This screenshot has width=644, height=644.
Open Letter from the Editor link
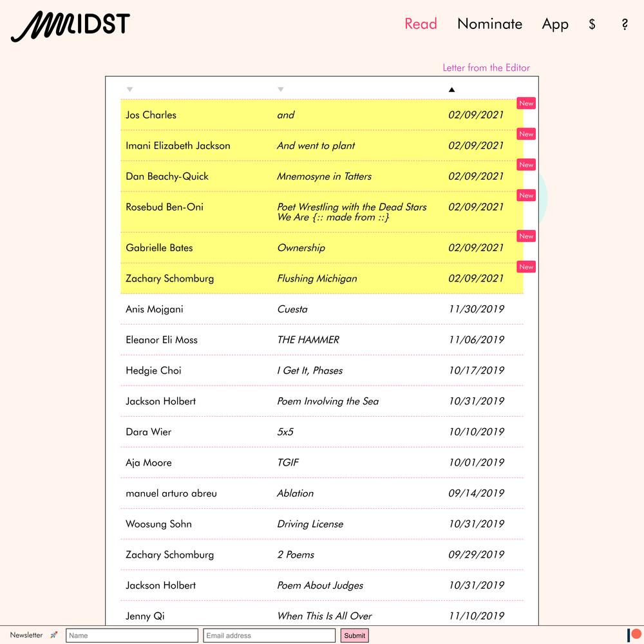click(x=486, y=68)
